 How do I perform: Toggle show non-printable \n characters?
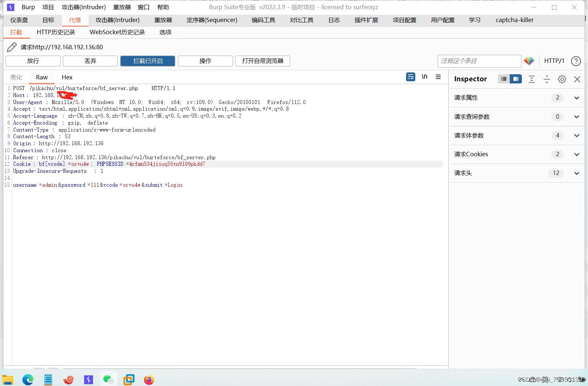coord(424,77)
